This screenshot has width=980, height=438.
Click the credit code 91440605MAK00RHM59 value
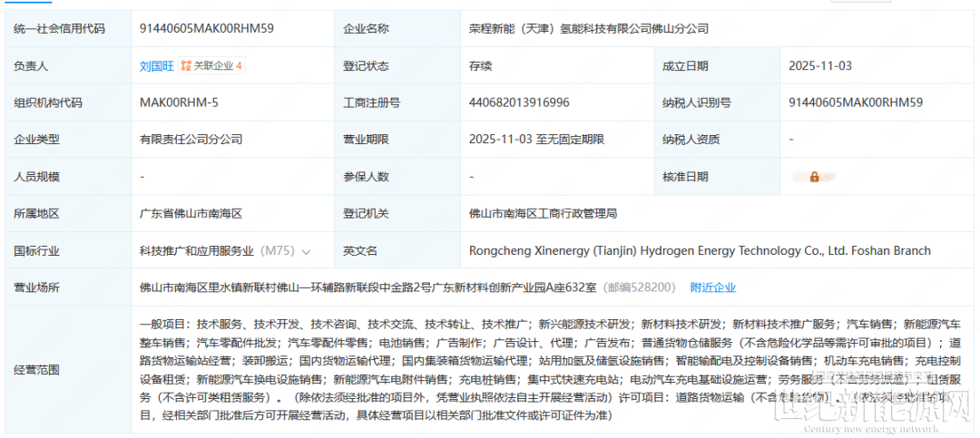pos(206,29)
